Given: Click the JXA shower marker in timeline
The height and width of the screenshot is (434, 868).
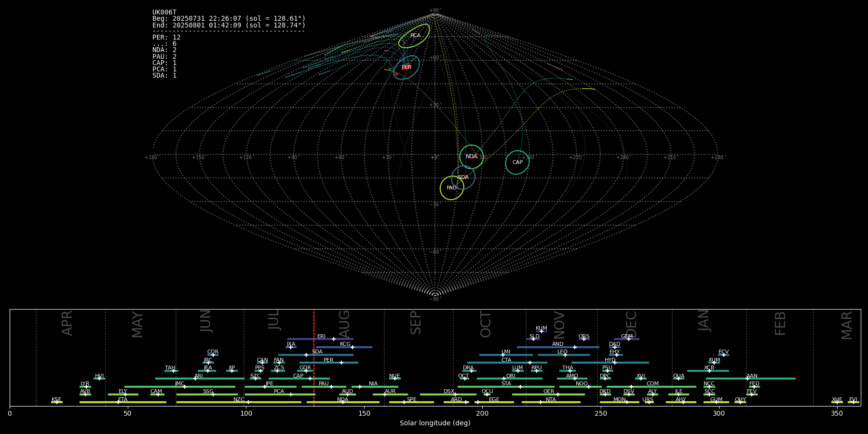Looking at the screenshot, I should (291, 347).
